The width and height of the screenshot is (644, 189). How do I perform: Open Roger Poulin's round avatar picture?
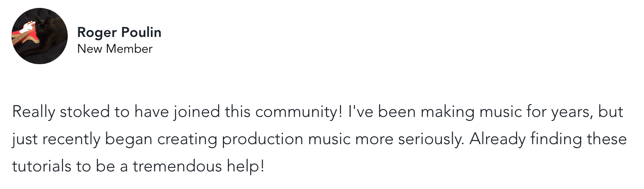pos(40,36)
